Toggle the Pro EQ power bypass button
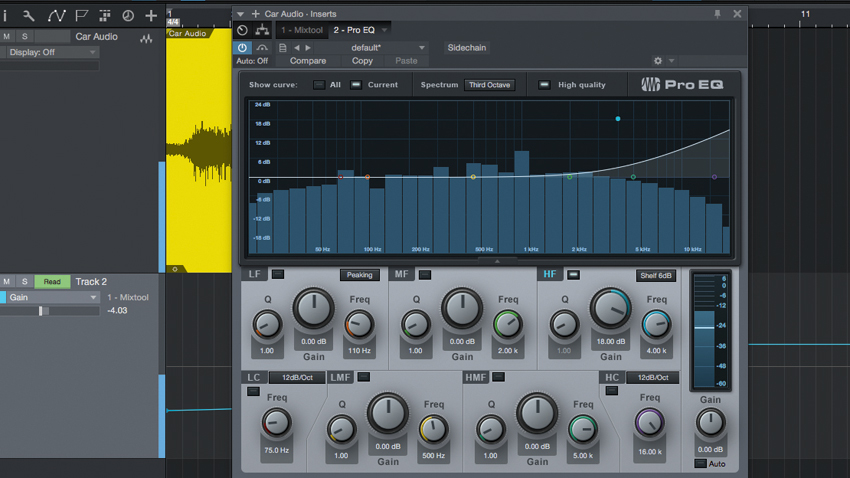850x478 pixels. click(242, 48)
